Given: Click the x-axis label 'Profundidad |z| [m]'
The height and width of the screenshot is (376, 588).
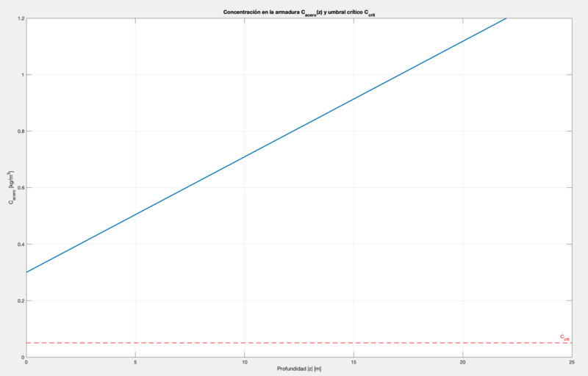Looking at the screenshot, I should (x=299, y=369).
